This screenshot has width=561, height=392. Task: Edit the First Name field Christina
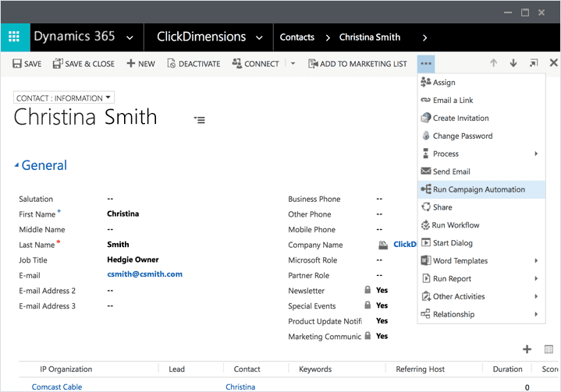point(122,214)
